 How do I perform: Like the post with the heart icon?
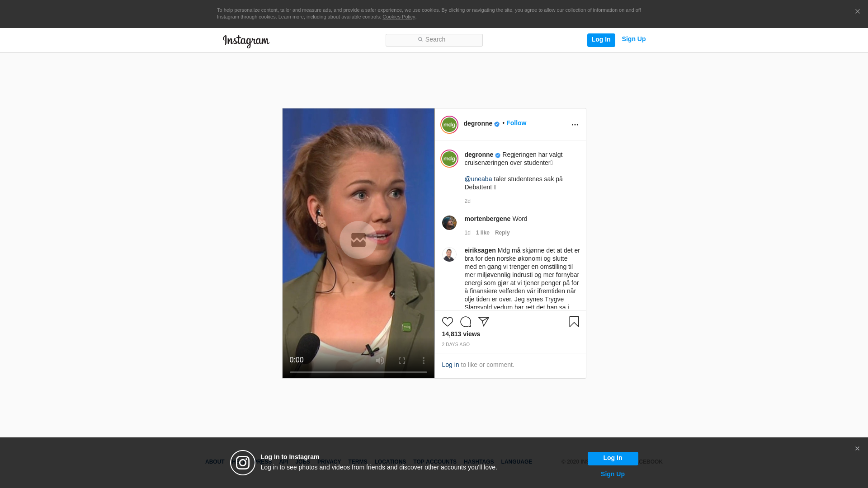[448, 322]
